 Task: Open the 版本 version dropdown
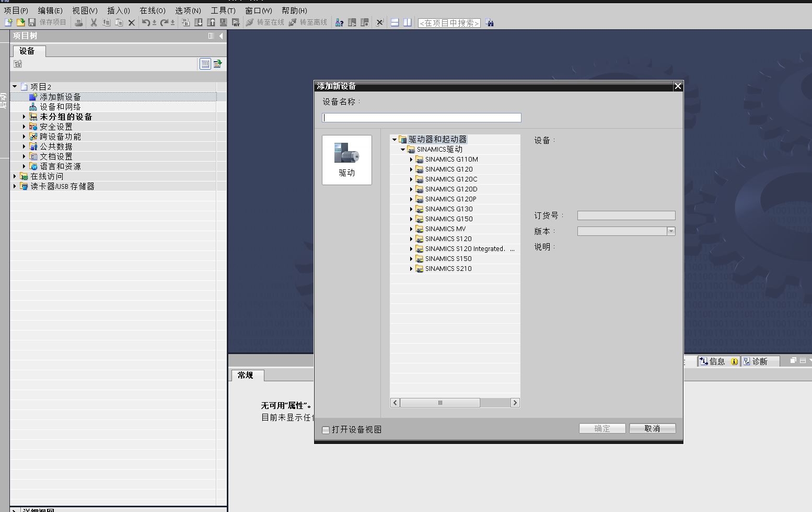(671, 231)
